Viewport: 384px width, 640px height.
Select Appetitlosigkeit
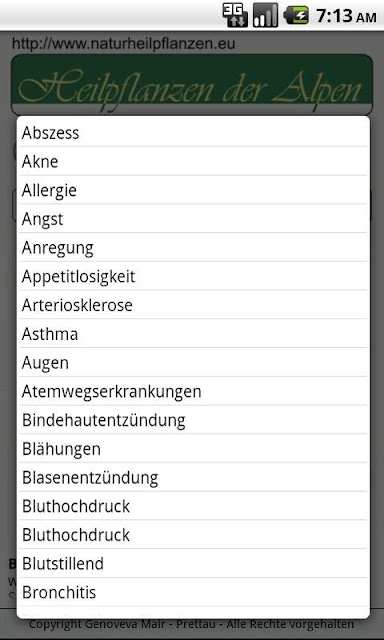[x=193, y=276]
